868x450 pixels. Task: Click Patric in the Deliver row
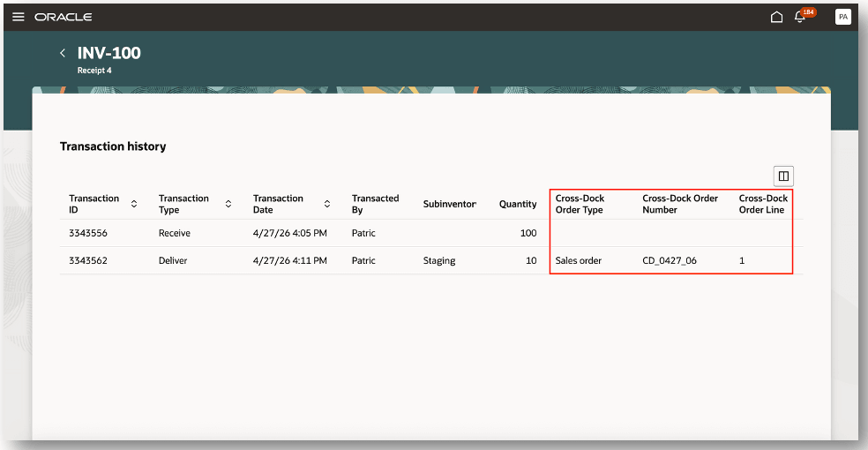[x=363, y=260]
